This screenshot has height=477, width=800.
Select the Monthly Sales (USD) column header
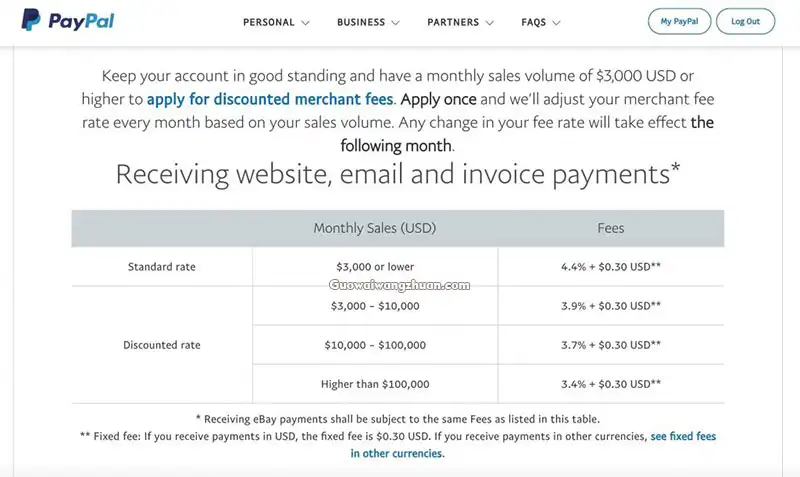point(375,228)
